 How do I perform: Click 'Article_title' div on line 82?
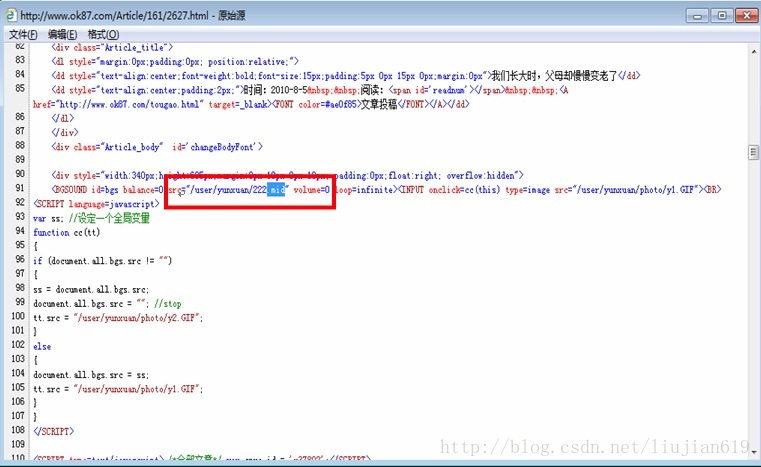coord(113,48)
